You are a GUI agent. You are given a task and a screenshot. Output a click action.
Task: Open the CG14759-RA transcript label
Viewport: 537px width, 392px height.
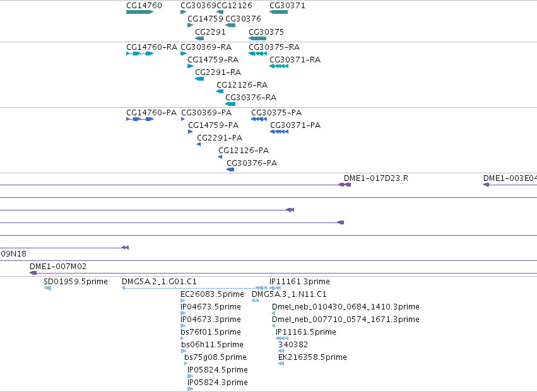(x=213, y=59)
